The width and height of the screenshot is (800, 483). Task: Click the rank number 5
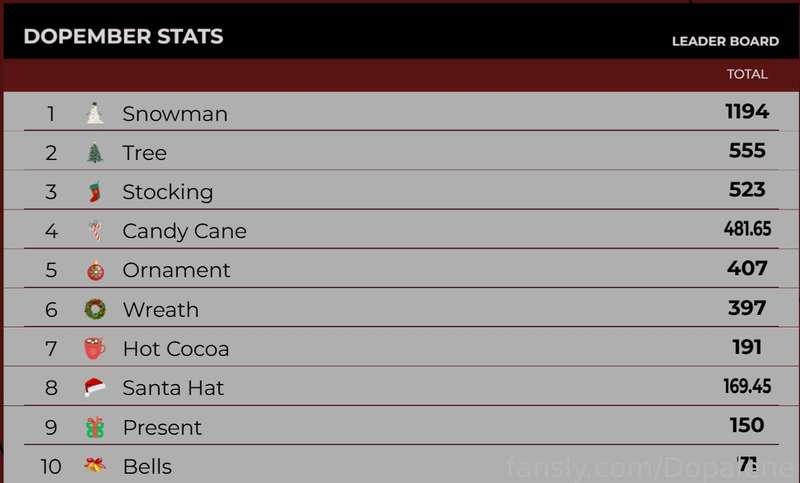coord(51,270)
